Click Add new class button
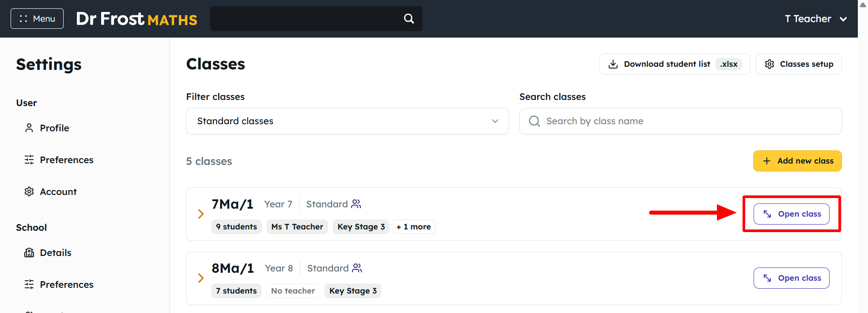 [797, 161]
